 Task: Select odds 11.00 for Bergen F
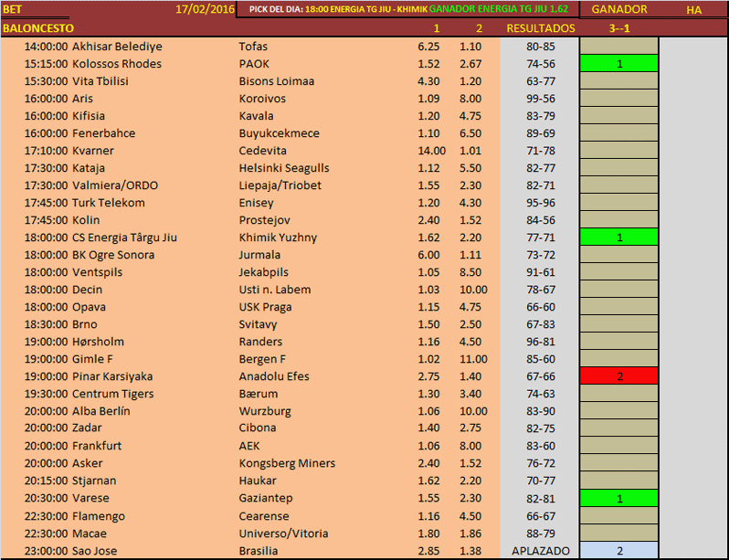click(473, 359)
